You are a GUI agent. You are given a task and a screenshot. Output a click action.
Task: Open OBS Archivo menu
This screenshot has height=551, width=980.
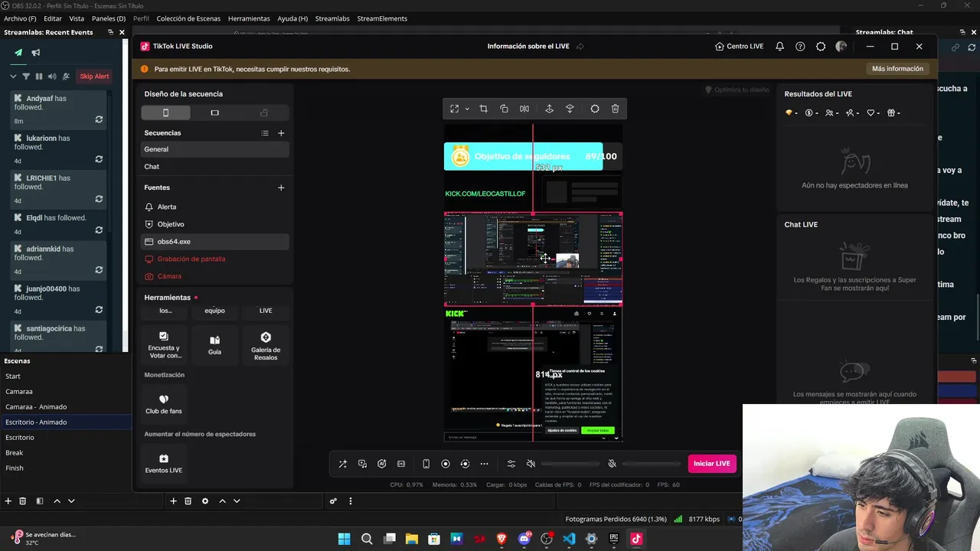point(20,18)
